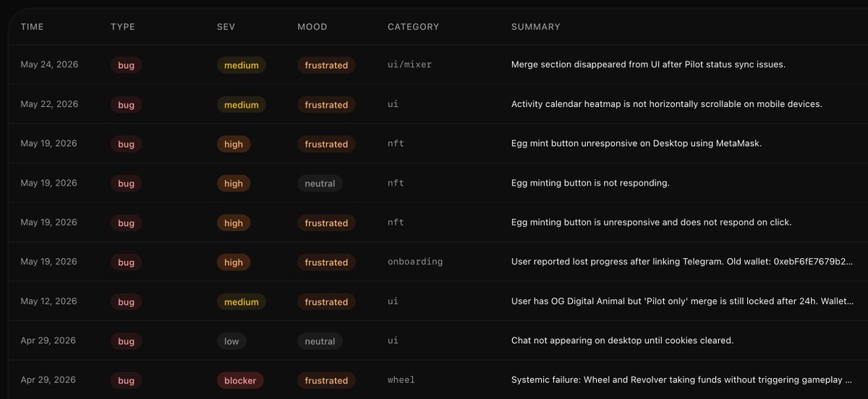868x399 pixels.
Task: Select the date cell in the MetaMask row
Action: tap(49, 144)
